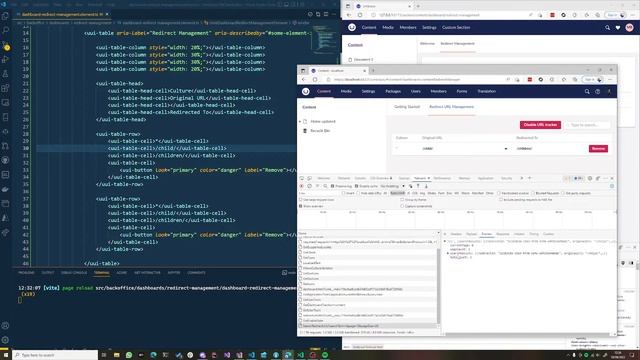Close the dashboard-redirect-management editor tab
Image resolution: width=640 pixels, height=360 pixels.
point(107,14)
